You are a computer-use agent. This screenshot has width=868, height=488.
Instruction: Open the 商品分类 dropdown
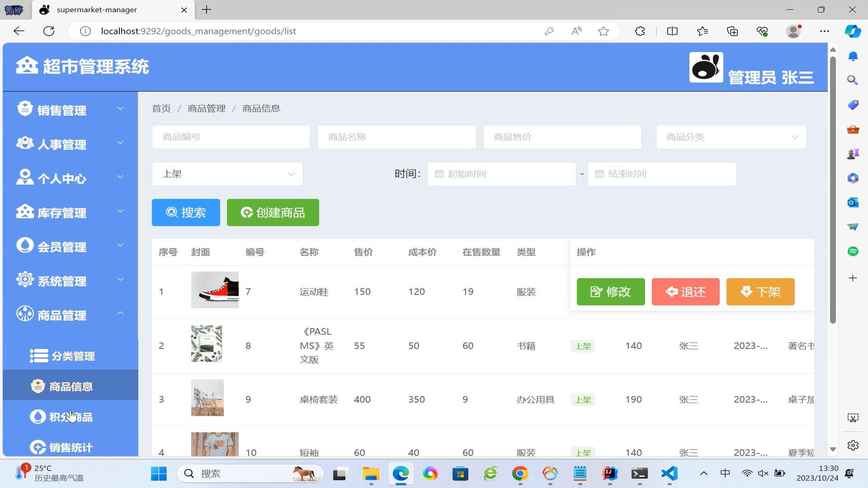(x=731, y=137)
